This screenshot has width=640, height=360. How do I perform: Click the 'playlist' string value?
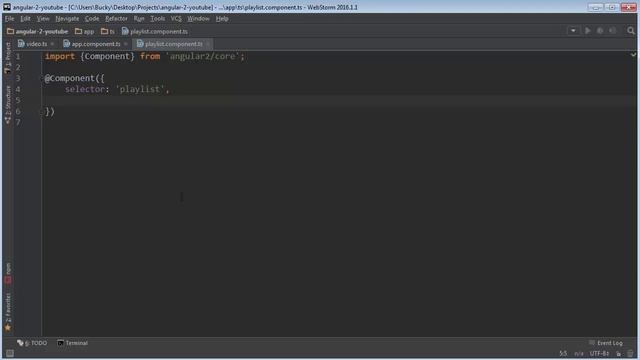(140, 89)
